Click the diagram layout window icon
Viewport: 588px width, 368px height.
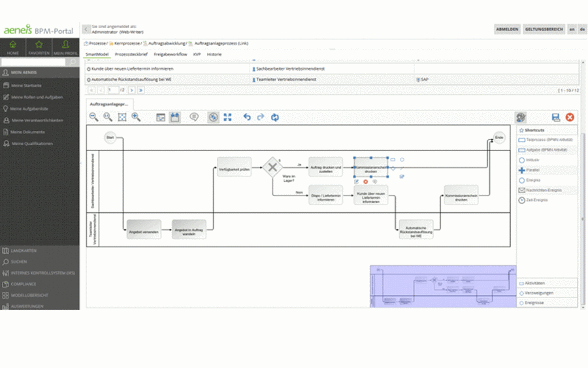[x=161, y=118]
